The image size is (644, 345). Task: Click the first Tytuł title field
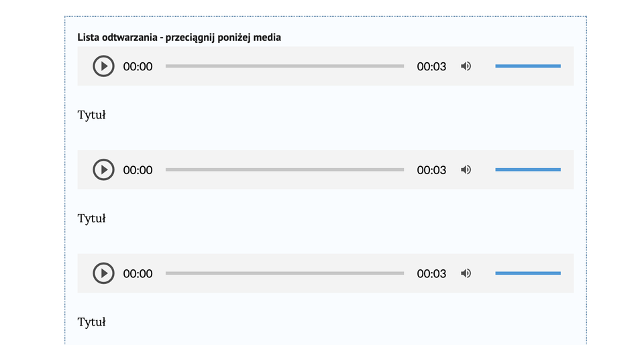(x=92, y=115)
